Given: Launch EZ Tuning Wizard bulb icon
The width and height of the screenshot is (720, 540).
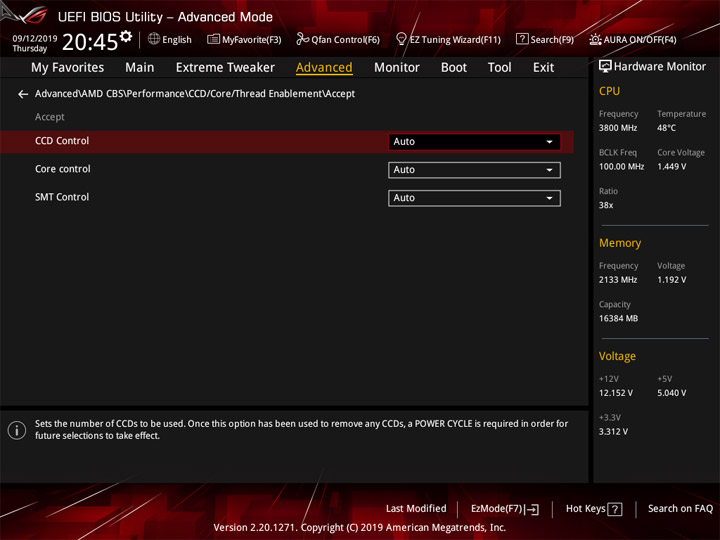Looking at the screenshot, I should 401,39.
